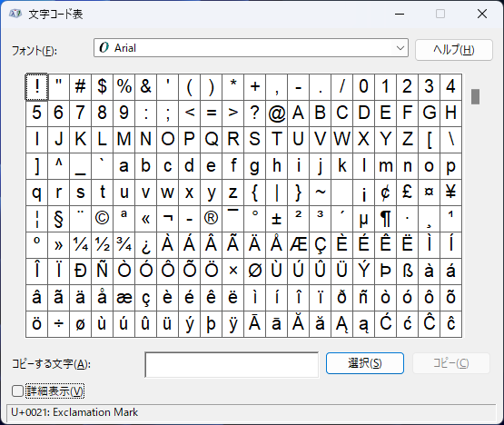Select the ð lowercase eth character
The image size is (504, 425).
(x=342, y=298)
